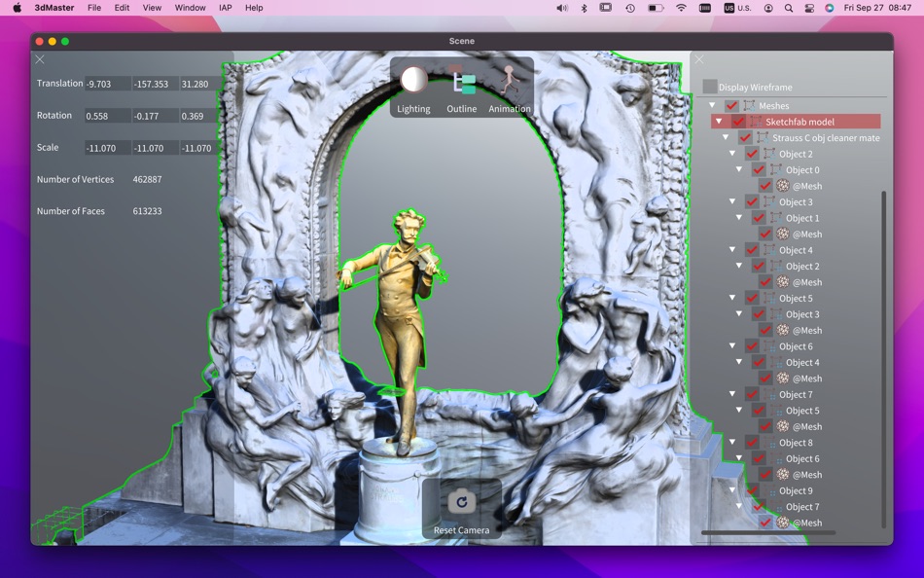Open Siri from the menu bar
Screen dimensions: 924x578
pyautogui.click(x=829, y=8)
